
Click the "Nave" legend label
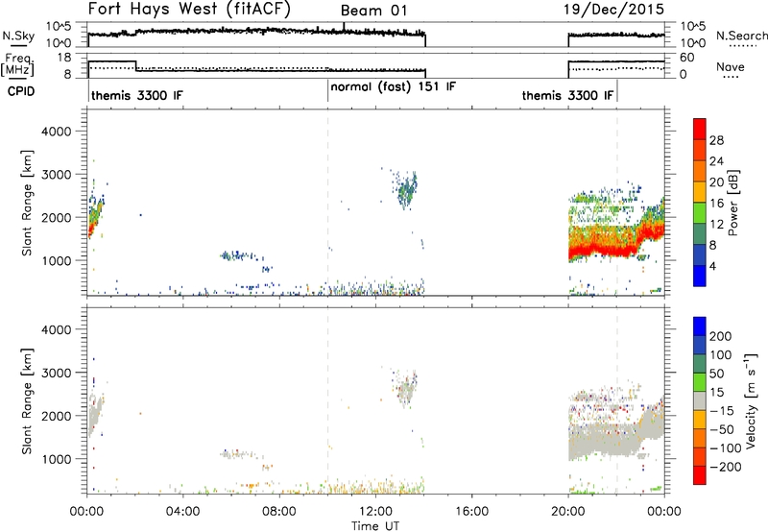[x=731, y=67]
